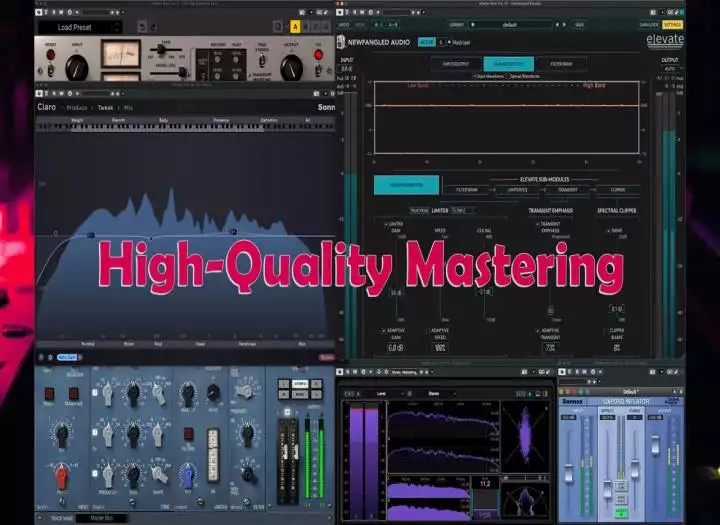Click the red lamp beside the Output knob
The height and width of the screenshot is (525, 720).
coord(318,55)
